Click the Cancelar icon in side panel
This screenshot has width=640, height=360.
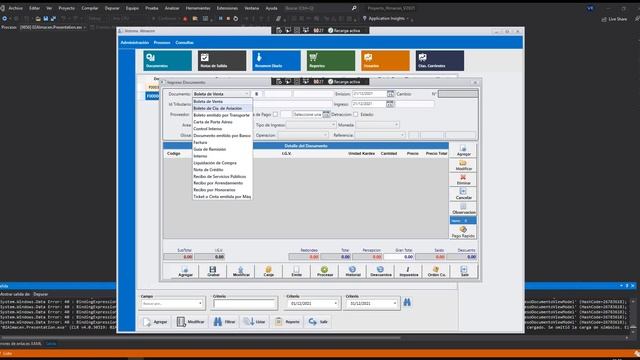tap(463, 194)
